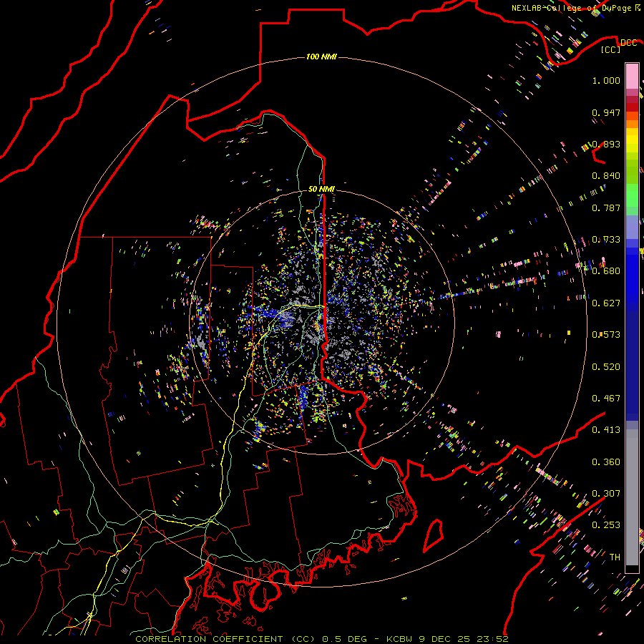This screenshot has width=644, height=644.
Task: Pick the pink swatch at top of color bar
Action: pos(632,76)
